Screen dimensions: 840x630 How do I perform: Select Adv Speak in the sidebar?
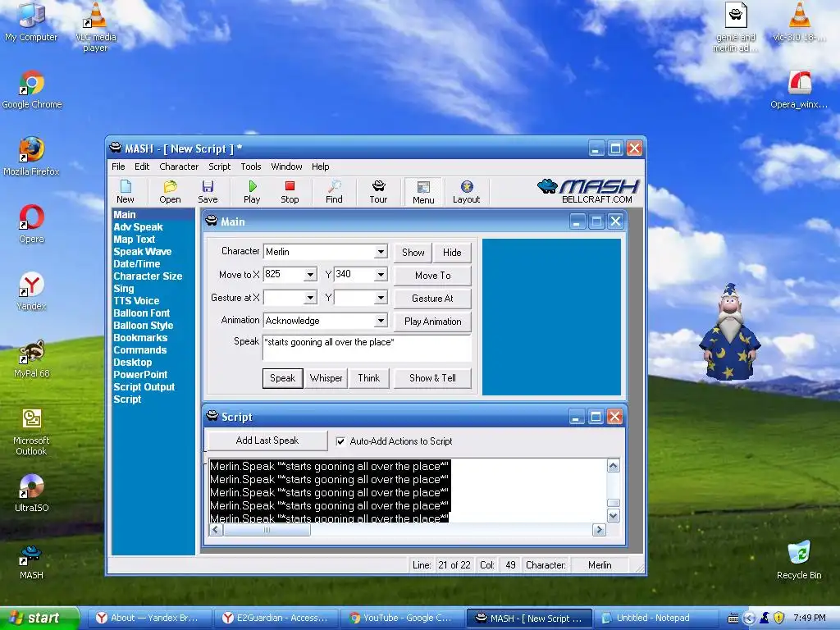138,227
